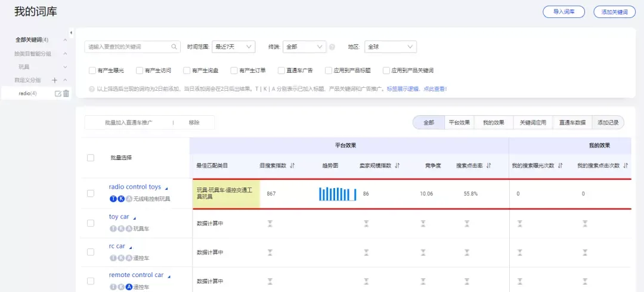Click the 玩具-玩具车-遥控交通工具玩具 category cell
644x292 pixels.
click(226, 193)
